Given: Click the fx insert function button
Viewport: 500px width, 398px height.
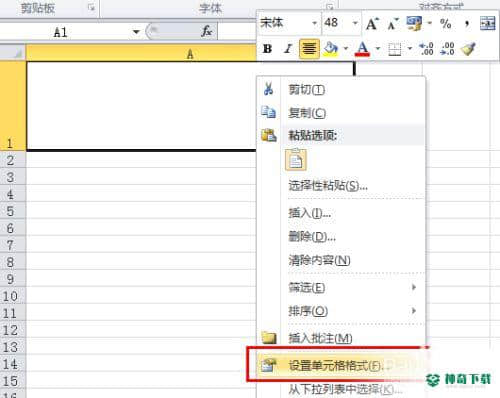Looking at the screenshot, I should coord(206,32).
